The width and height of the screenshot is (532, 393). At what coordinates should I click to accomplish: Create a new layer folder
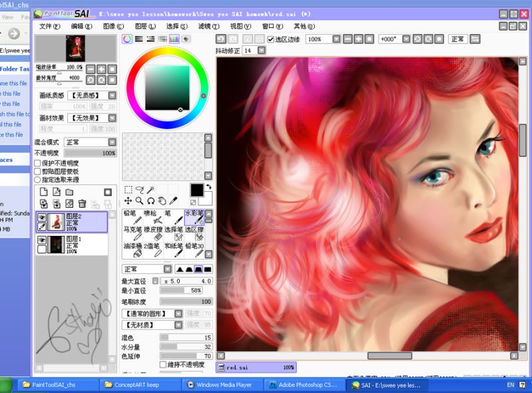69,193
